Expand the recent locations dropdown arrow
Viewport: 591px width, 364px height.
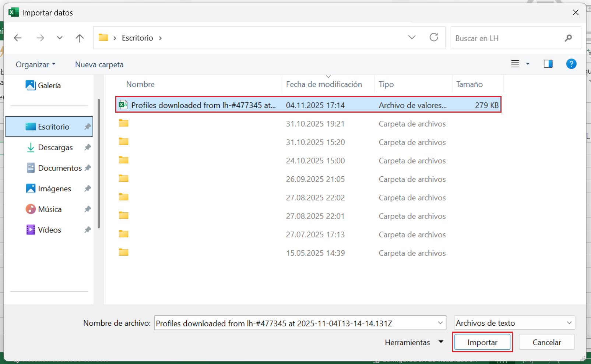point(60,38)
